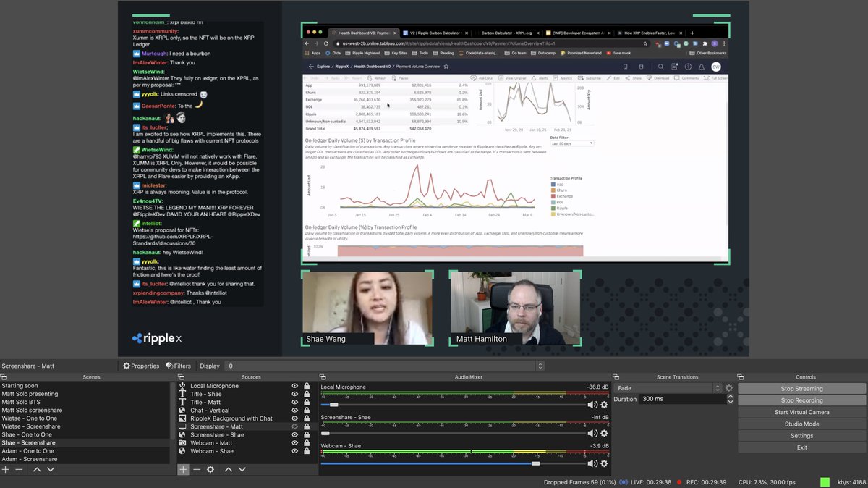Move the selected scene down
The height and width of the screenshot is (488, 868).
click(x=51, y=469)
